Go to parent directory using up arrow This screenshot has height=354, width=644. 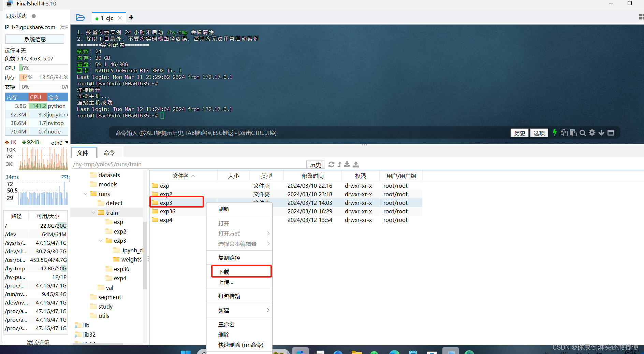[339, 165]
